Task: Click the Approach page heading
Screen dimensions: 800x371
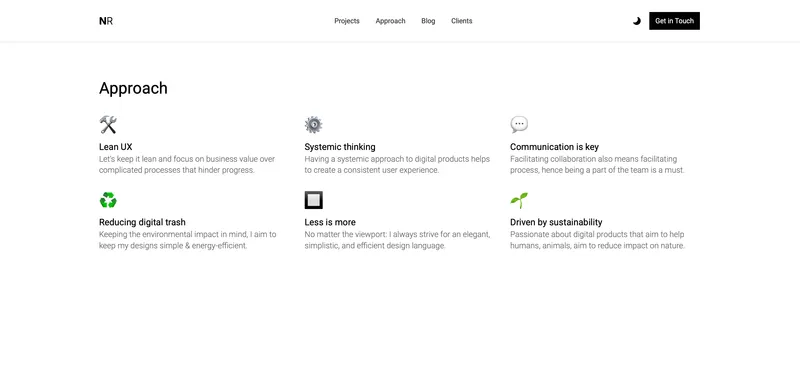Action: pyautogui.click(x=133, y=88)
